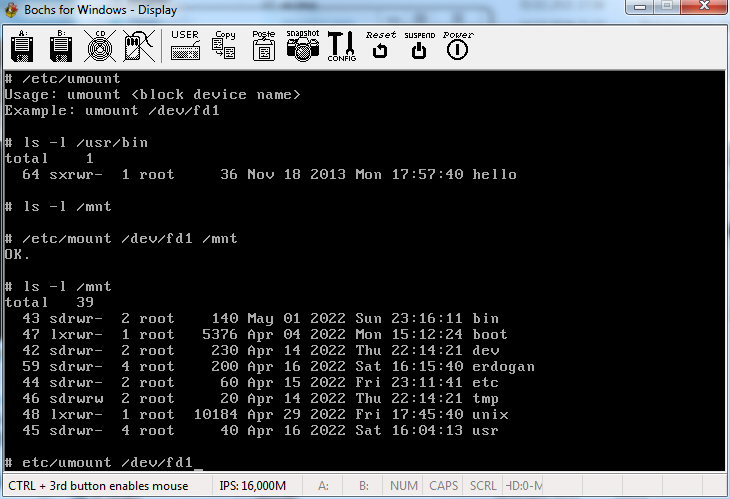Click the floppy drive B: icon
730x499 pixels.
(x=60, y=46)
